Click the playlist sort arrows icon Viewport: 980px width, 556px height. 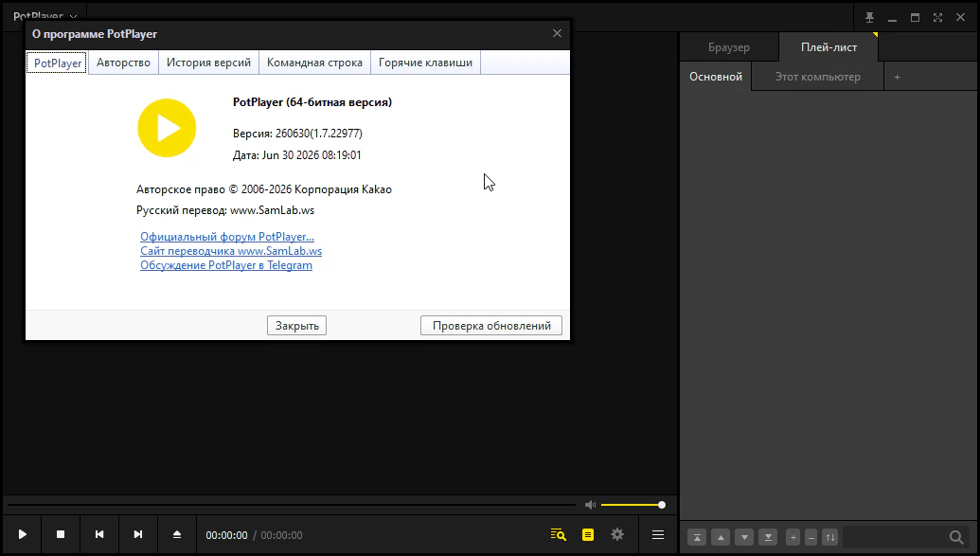pyautogui.click(x=830, y=537)
